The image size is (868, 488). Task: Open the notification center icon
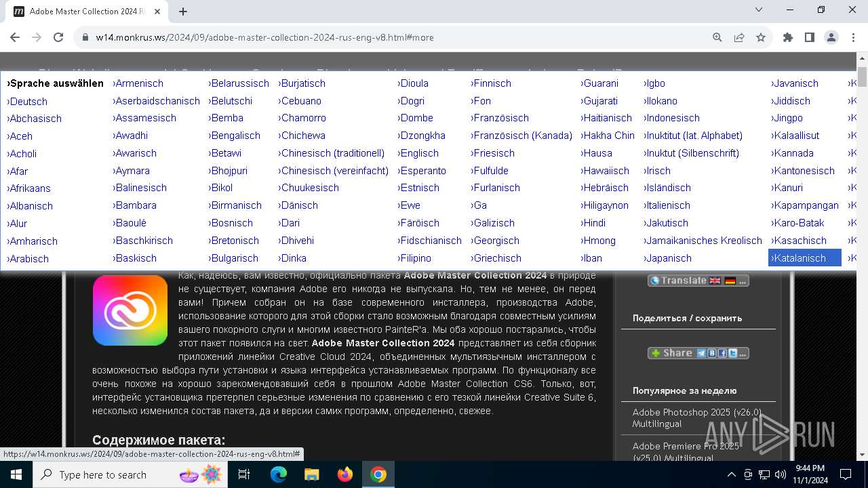(x=846, y=474)
